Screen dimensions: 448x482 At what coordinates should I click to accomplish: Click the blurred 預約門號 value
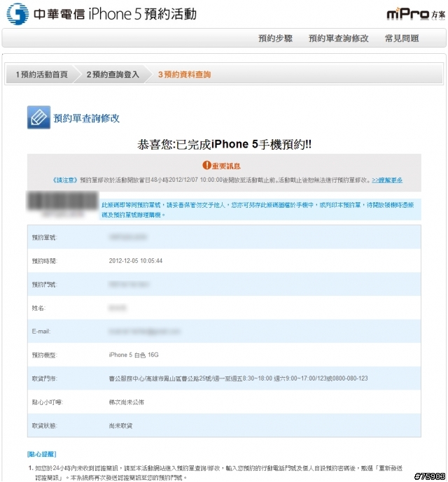(128, 284)
